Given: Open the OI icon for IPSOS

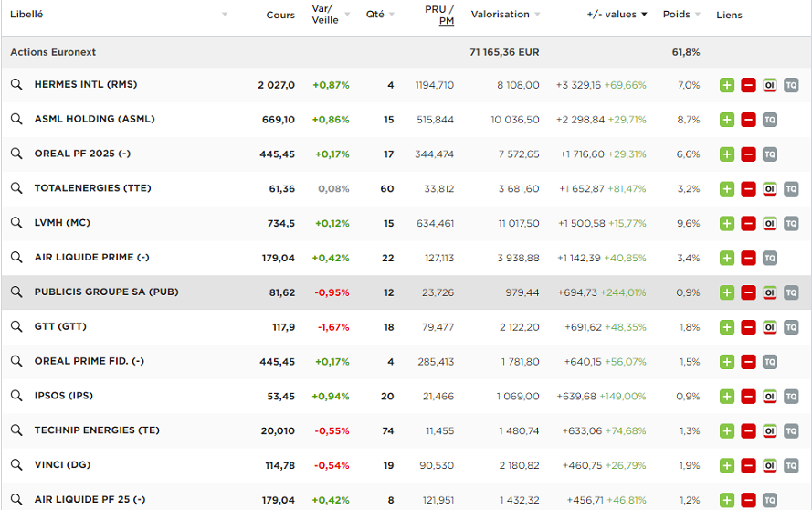Looking at the screenshot, I should pos(770,397).
